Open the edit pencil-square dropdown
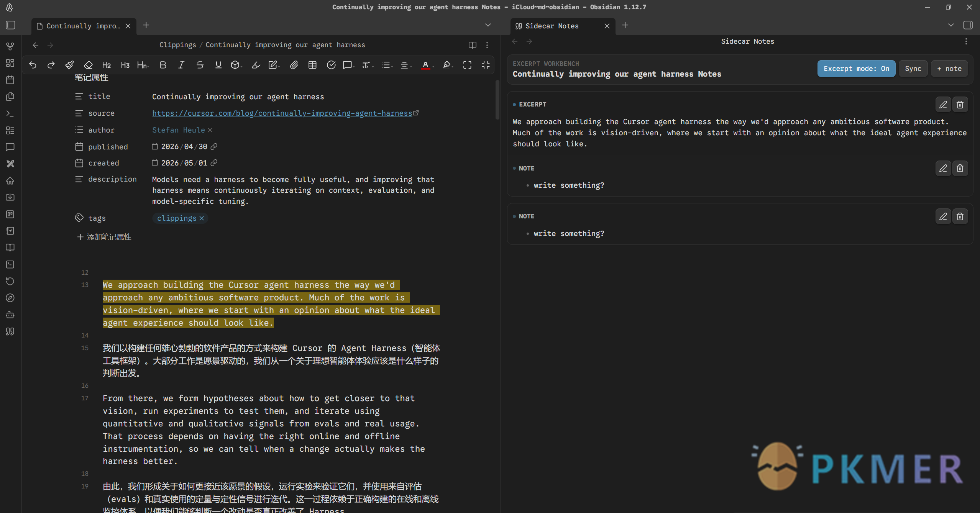The width and height of the screenshot is (980, 513). (274, 65)
